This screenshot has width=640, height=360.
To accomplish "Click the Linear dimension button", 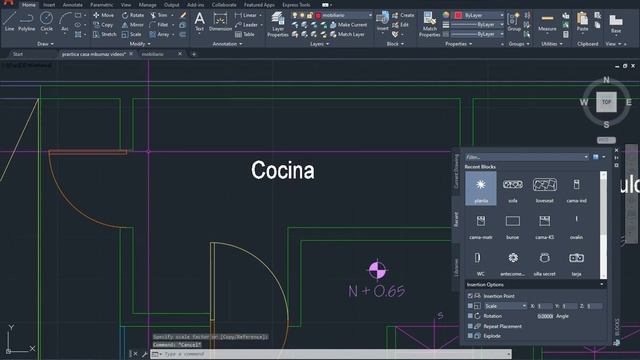I will pyautogui.click(x=246, y=15).
